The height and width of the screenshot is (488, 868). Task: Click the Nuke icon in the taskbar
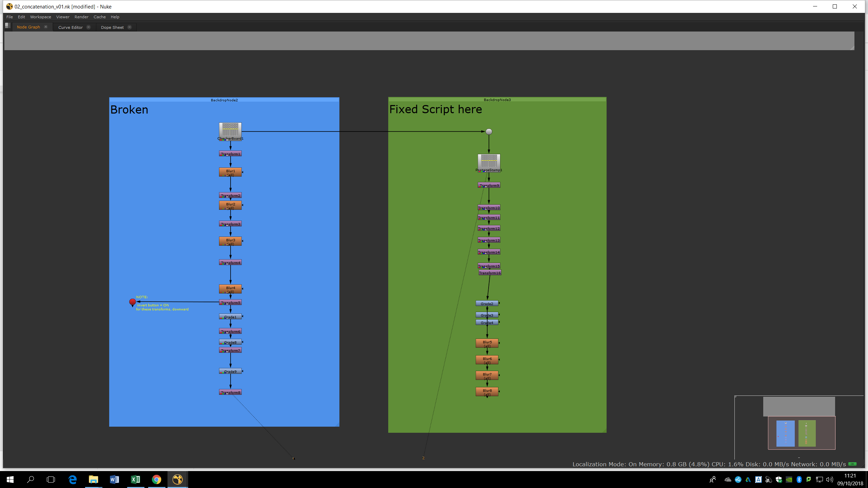[177, 479]
